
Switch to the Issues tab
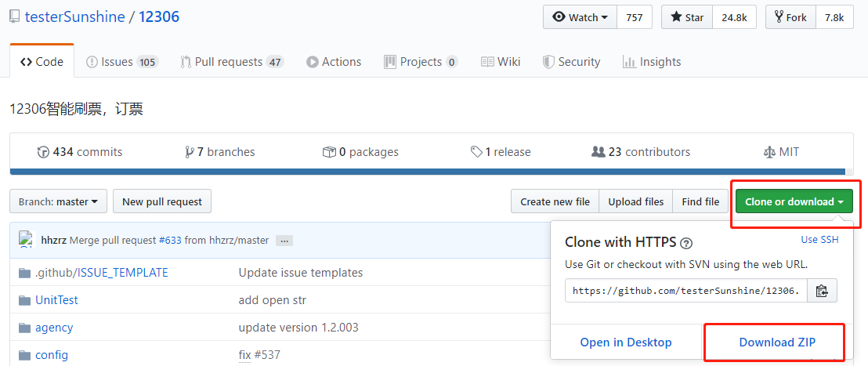click(122, 61)
